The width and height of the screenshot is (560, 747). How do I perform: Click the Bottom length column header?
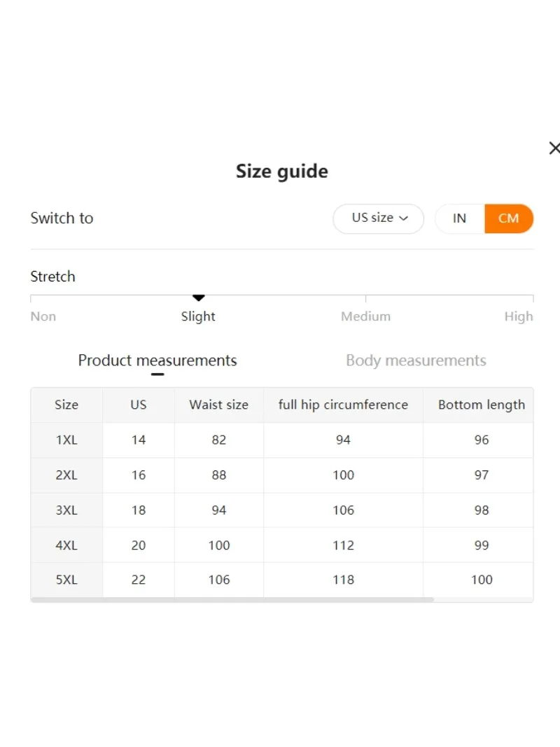(x=481, y=405)
